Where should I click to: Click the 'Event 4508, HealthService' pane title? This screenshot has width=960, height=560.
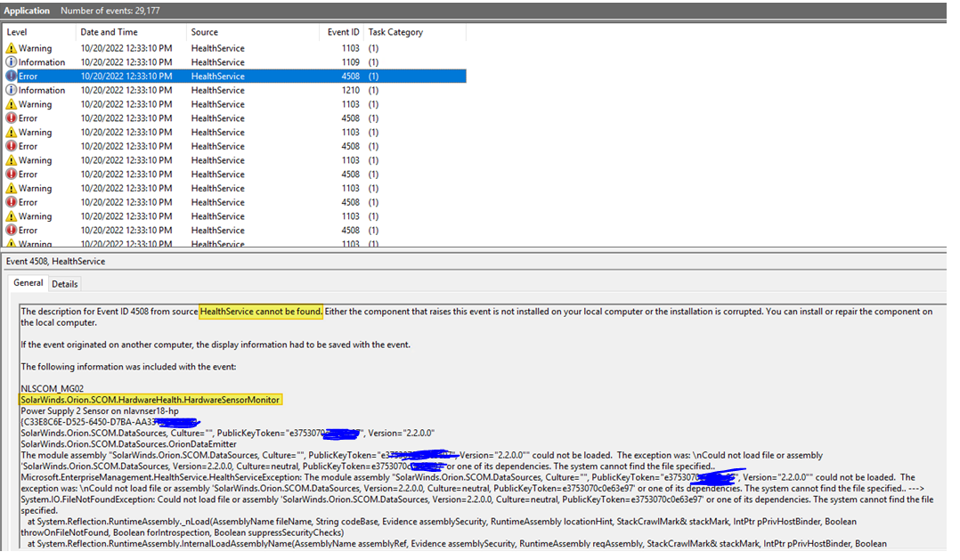(56, 262)
